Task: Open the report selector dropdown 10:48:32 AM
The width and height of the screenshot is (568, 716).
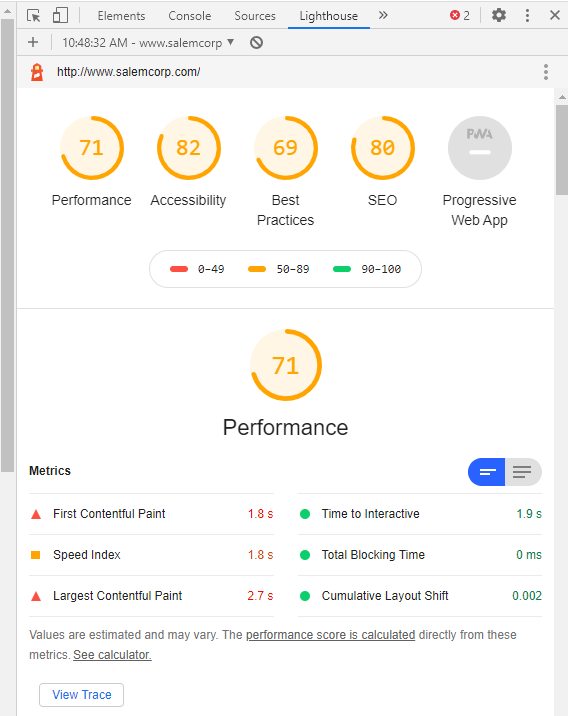Action: 148,42
